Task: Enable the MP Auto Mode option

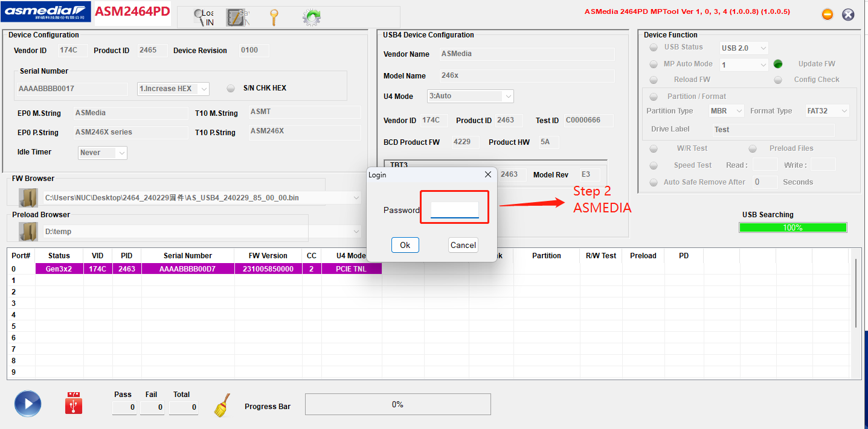Action: click(x=654, y=64)
